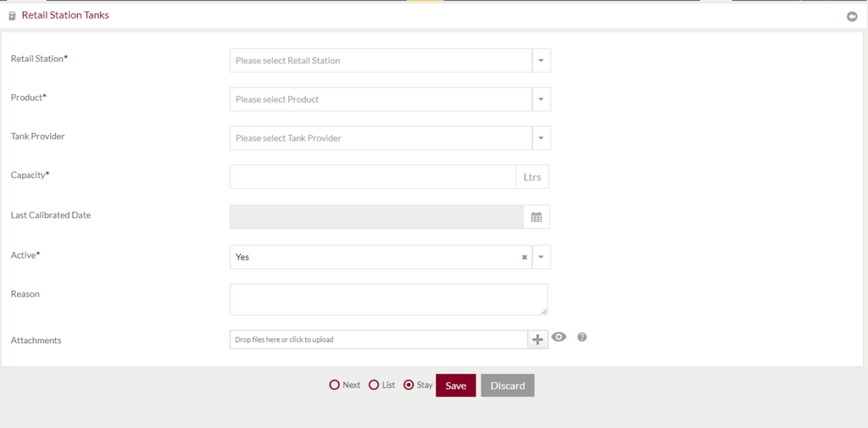Open the calendar picker for Last Calibrated Date
The height and width of the screenshot is (428, 868).
pyautogui.click(x=537, y=217)
